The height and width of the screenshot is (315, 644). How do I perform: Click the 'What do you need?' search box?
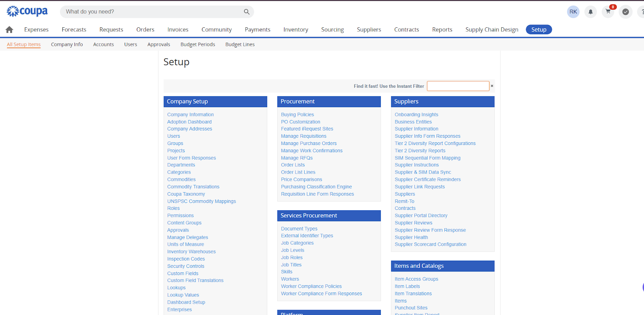[157, 12]
